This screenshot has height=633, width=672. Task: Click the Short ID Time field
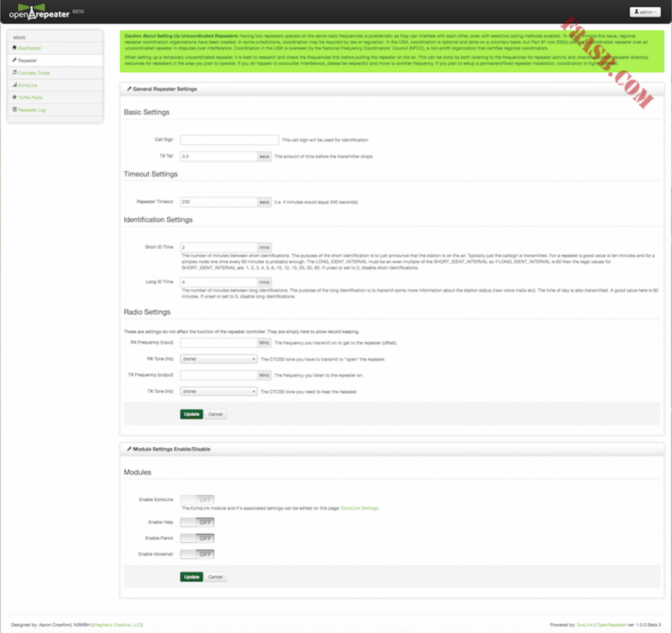coord(219,248)
